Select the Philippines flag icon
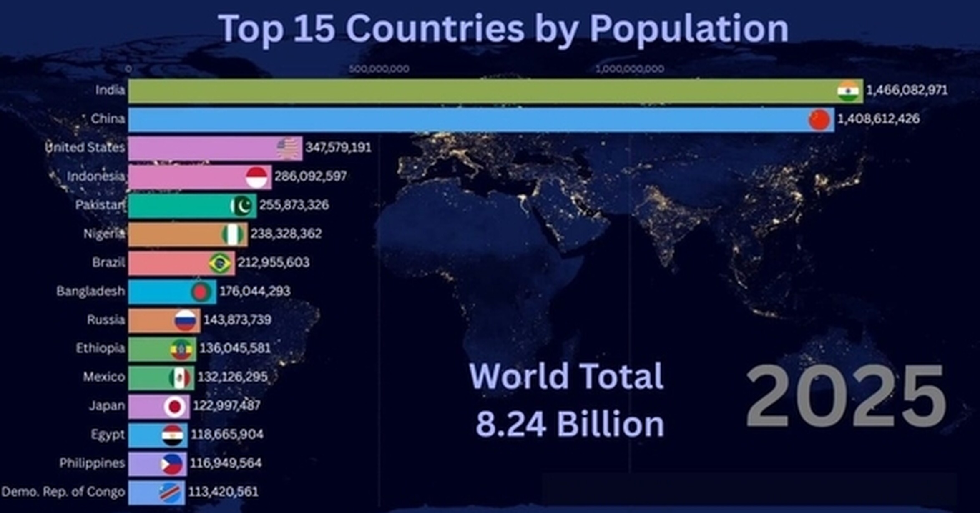 click(171, 464)
